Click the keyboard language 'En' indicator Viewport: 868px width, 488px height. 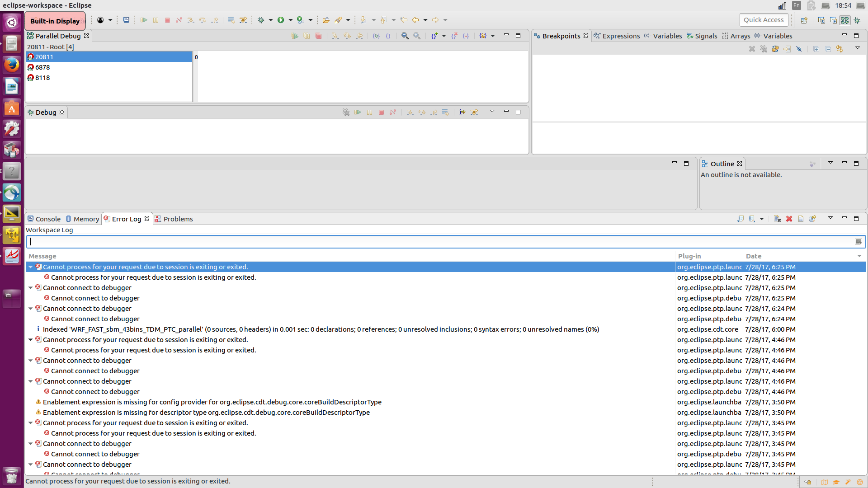[797, 5]
